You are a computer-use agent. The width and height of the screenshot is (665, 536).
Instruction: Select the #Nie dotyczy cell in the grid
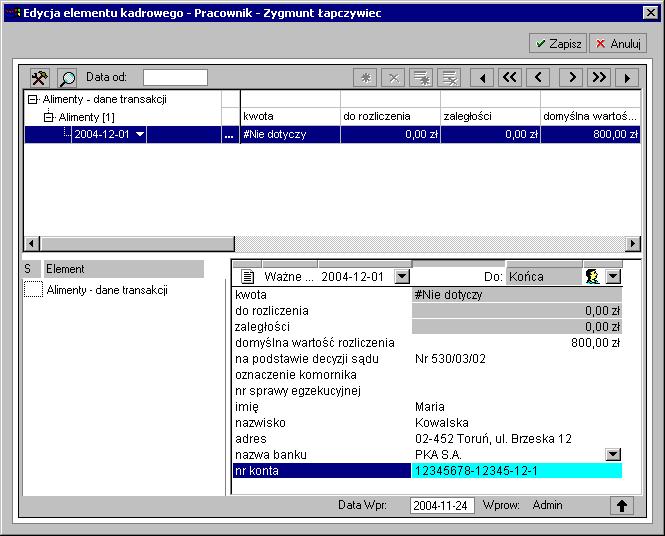point(290,134)
